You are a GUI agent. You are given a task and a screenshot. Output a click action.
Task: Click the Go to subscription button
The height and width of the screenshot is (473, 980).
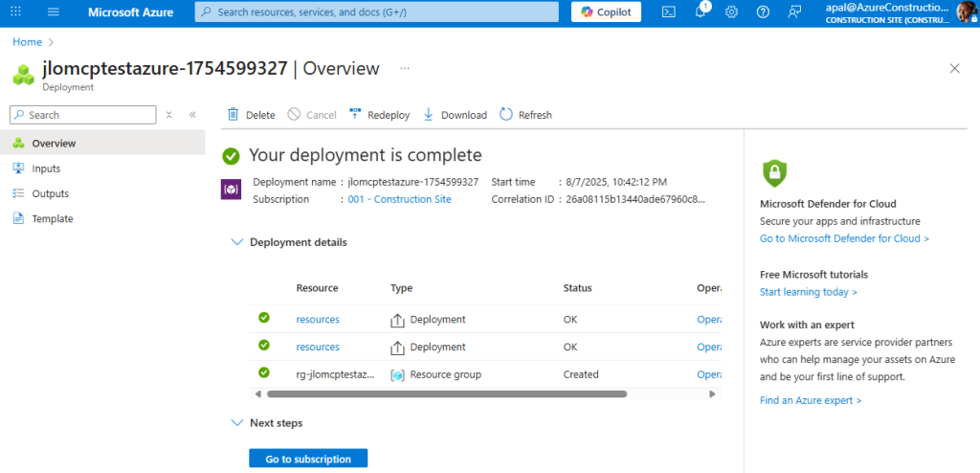pos(308,459)
